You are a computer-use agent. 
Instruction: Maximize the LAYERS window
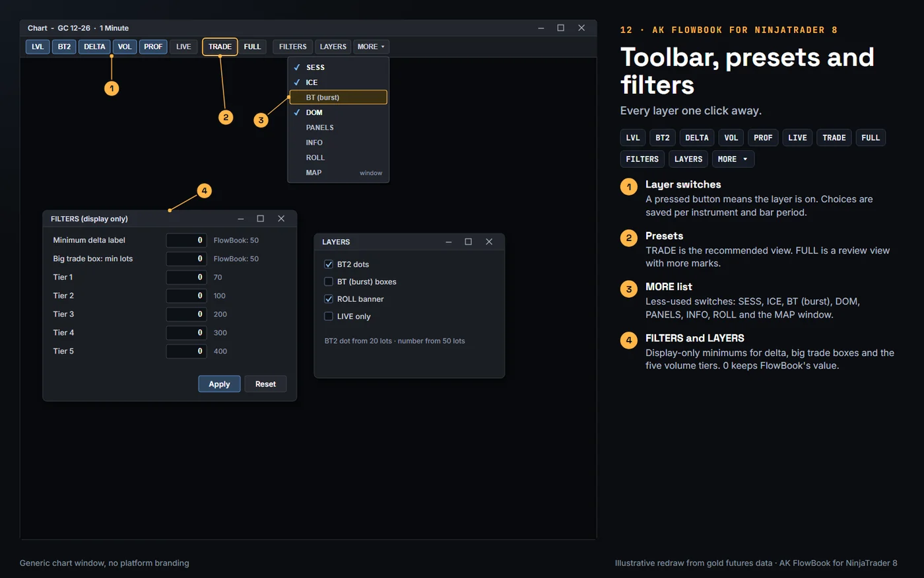[469, 242]
